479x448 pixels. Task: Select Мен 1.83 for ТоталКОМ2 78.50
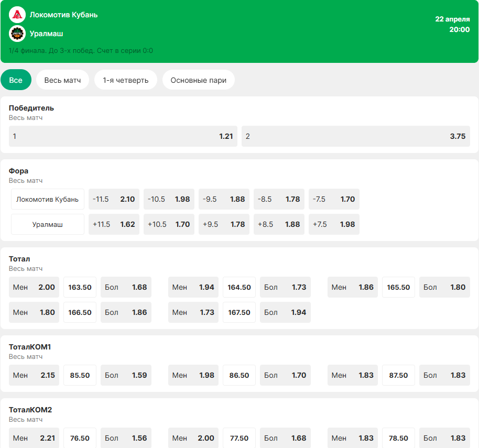[353, 438]
